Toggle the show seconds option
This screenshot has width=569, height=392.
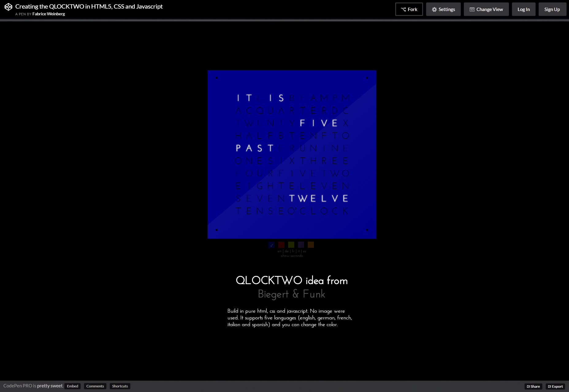[x=292, y=256]
